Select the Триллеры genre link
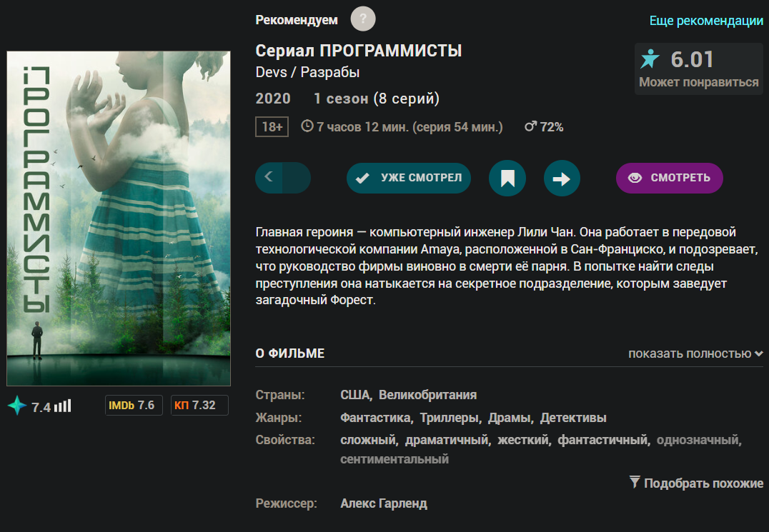The height and width of the screenshot is (532, 769). click(447, 418)
